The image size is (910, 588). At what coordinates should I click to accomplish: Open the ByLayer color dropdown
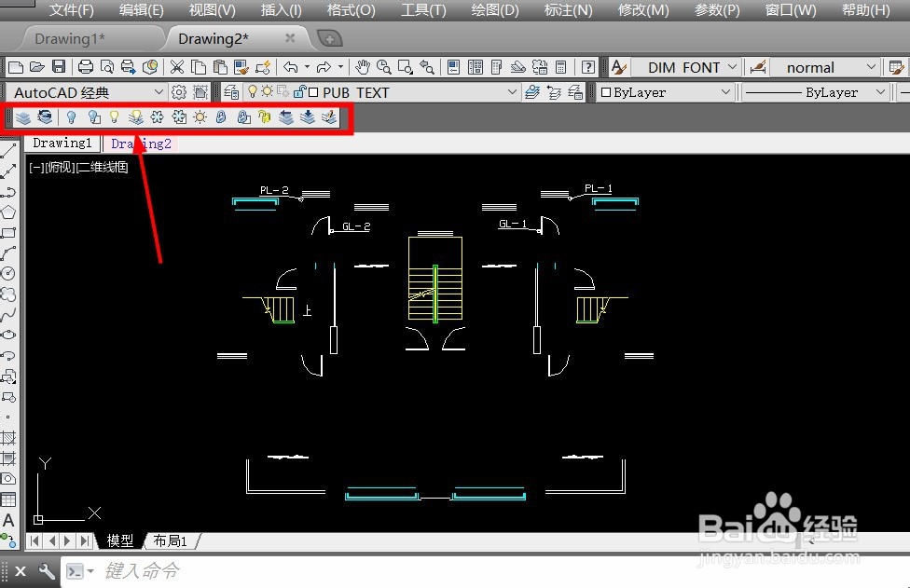[725, 91]
